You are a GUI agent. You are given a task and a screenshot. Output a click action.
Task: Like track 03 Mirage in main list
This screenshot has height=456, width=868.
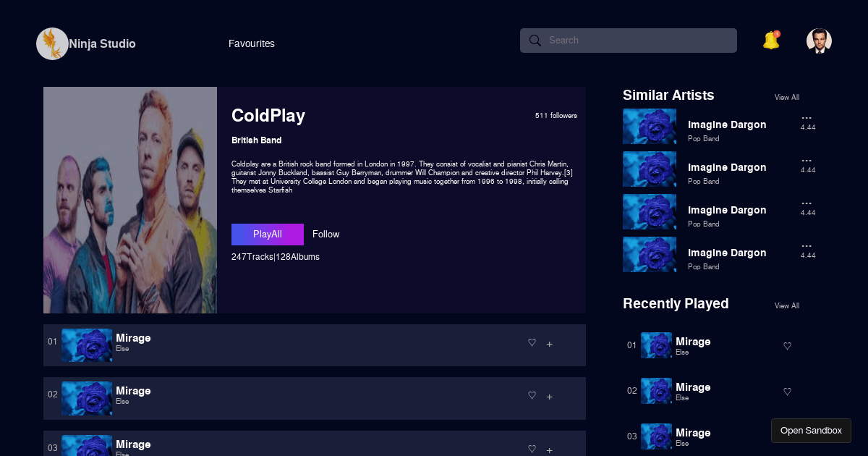532,449
